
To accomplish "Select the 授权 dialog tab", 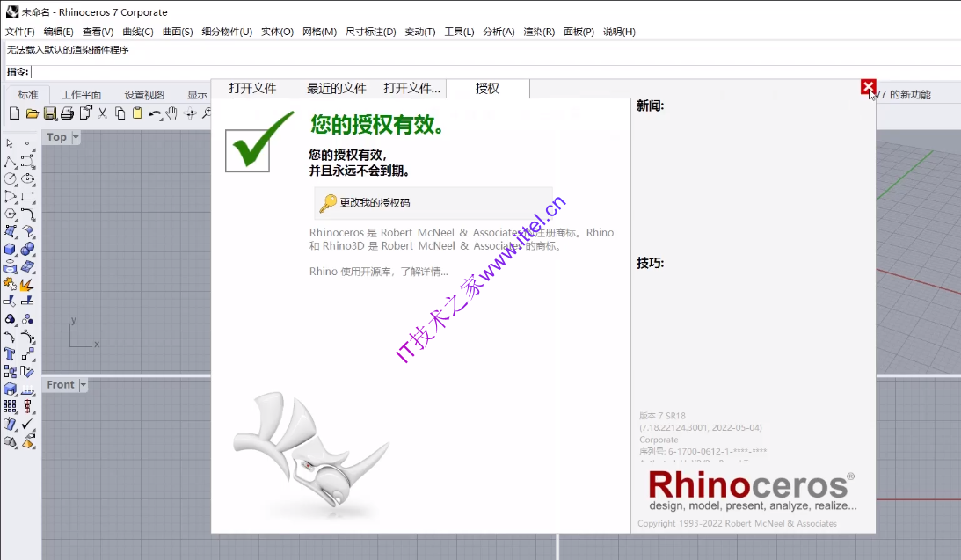I will point(488,88).
